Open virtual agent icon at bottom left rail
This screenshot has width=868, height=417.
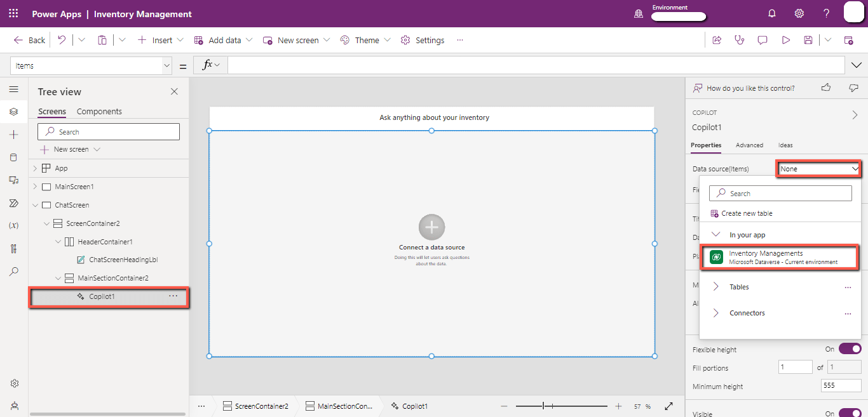(x=14, y=406)
